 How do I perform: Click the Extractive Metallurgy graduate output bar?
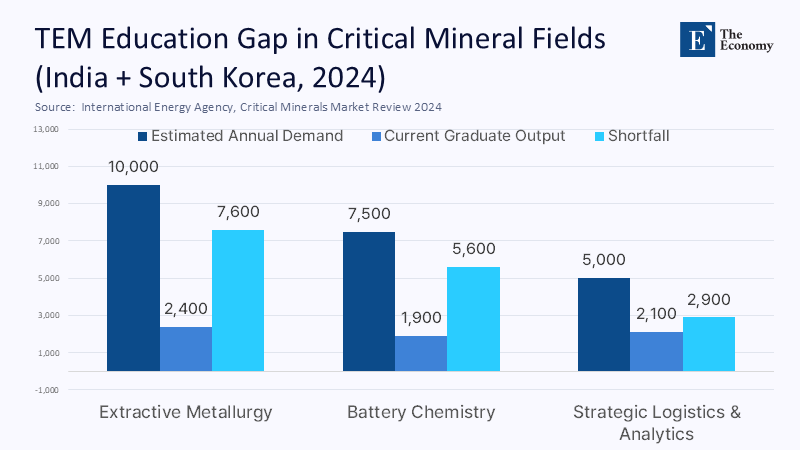(186, 349)
